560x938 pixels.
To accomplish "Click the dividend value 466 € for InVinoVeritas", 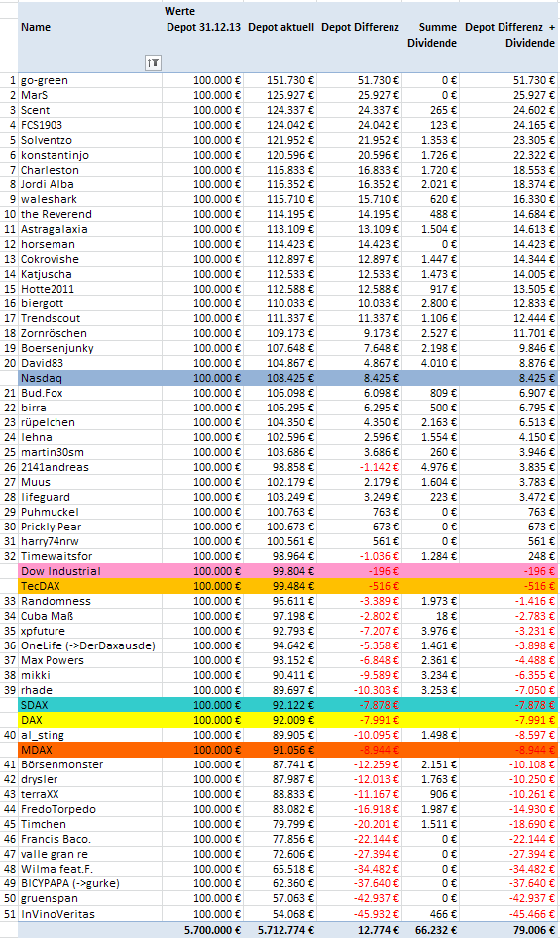I will tap(443, 914).
